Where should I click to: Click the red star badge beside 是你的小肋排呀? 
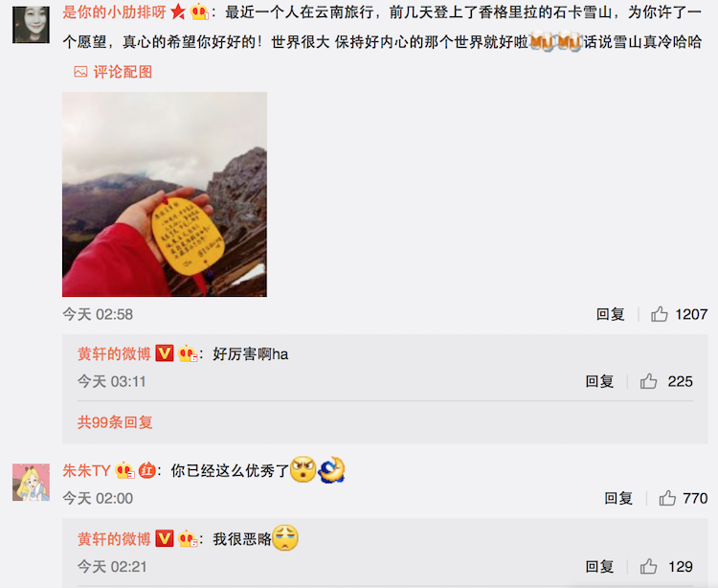[x=178, y=12]
